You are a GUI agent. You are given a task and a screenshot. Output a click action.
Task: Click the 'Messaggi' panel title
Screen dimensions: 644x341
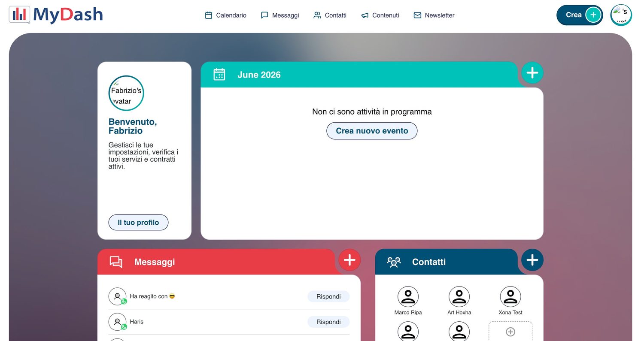click(155, 262)
